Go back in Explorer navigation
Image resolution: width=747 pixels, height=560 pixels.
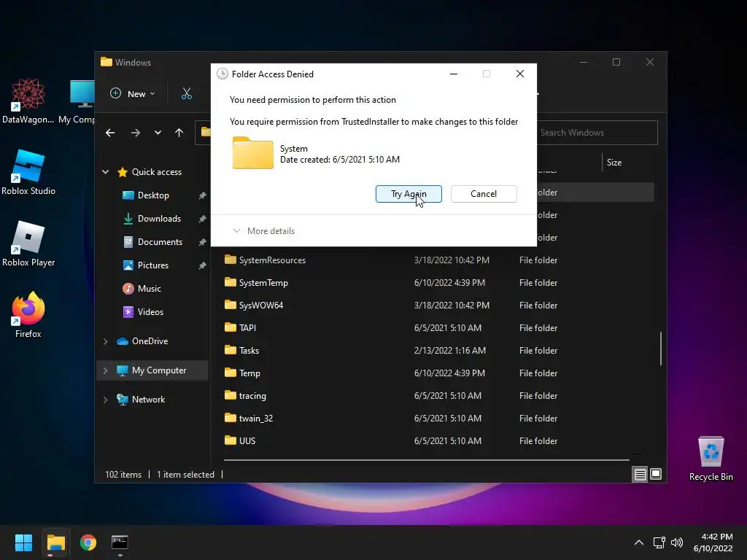[110, 133]
